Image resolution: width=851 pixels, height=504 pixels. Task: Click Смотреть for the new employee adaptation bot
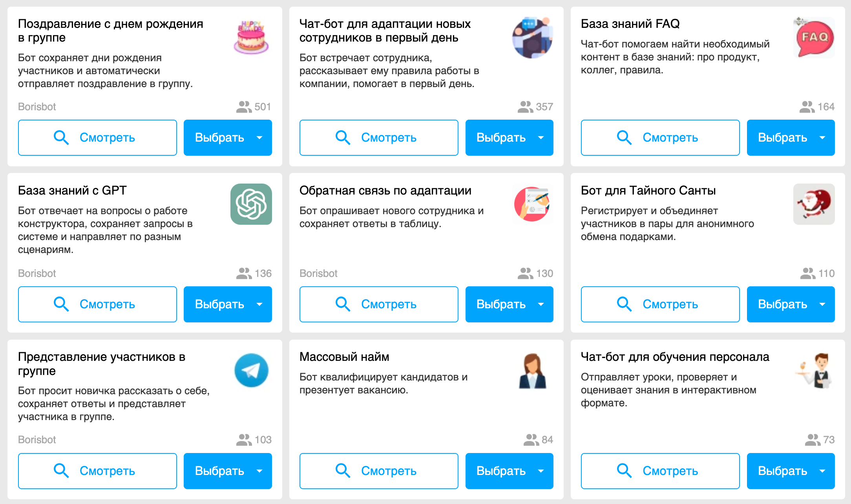tap(379, 138)
